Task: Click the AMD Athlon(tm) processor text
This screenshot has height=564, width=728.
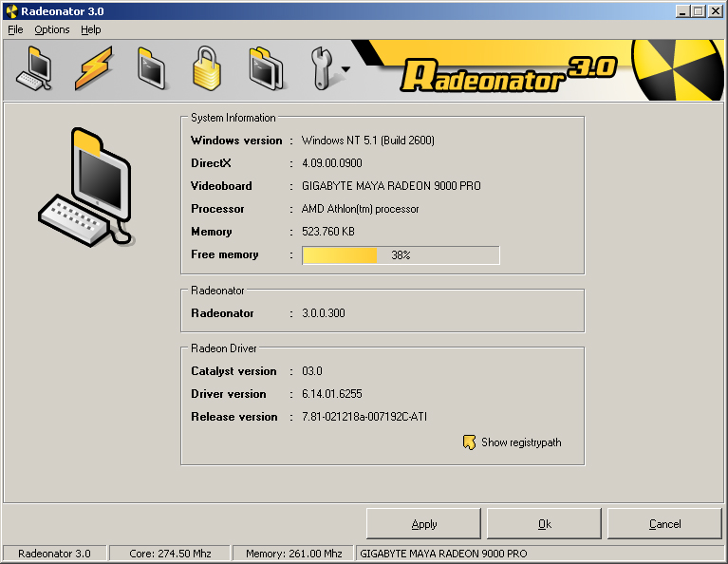Action: pyautogui.click(x=361, y=209)
